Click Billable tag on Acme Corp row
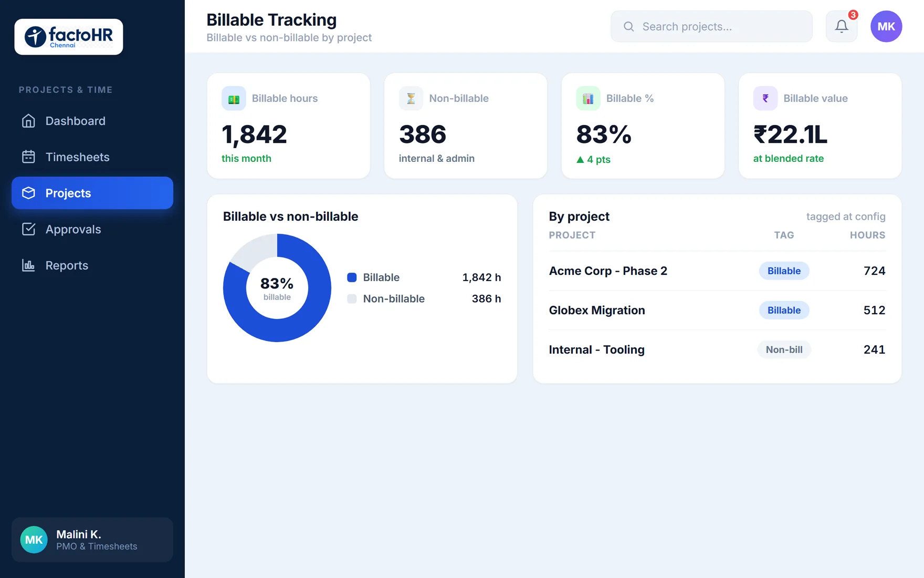 [x=784, y=271]
